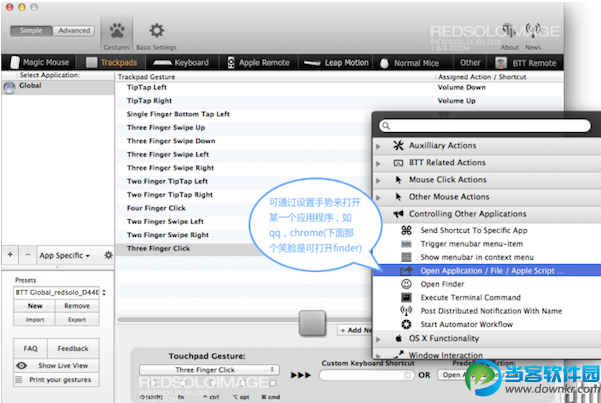Image resolution: width=601 pixels, height=403 pixels.
Task: Choose Execute Terminal Command
Action: click(487, 298)
